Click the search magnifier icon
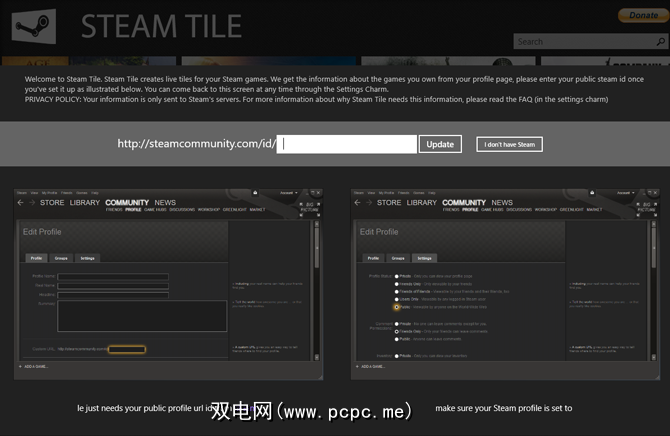This screenshot has width=670, height=436. 661,42
